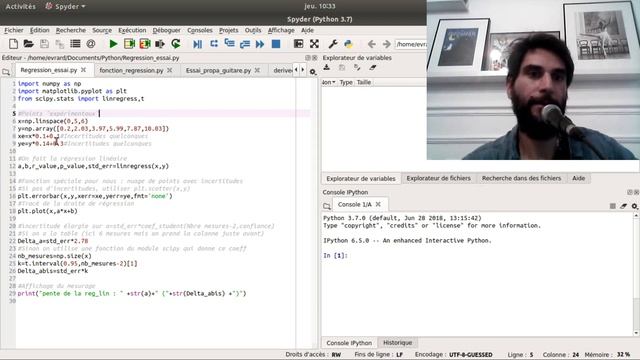Open the Aide pane tab

578,178
